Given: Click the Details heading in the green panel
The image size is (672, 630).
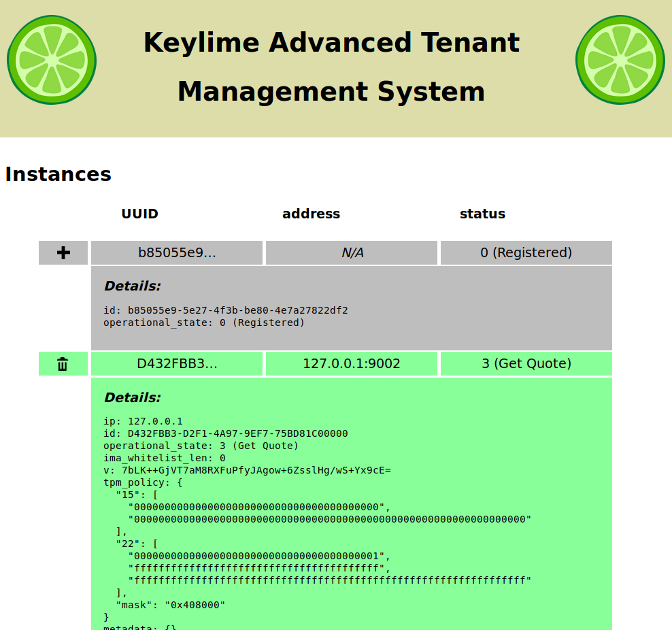Looking at the screenshot, I should click(133, 397).
